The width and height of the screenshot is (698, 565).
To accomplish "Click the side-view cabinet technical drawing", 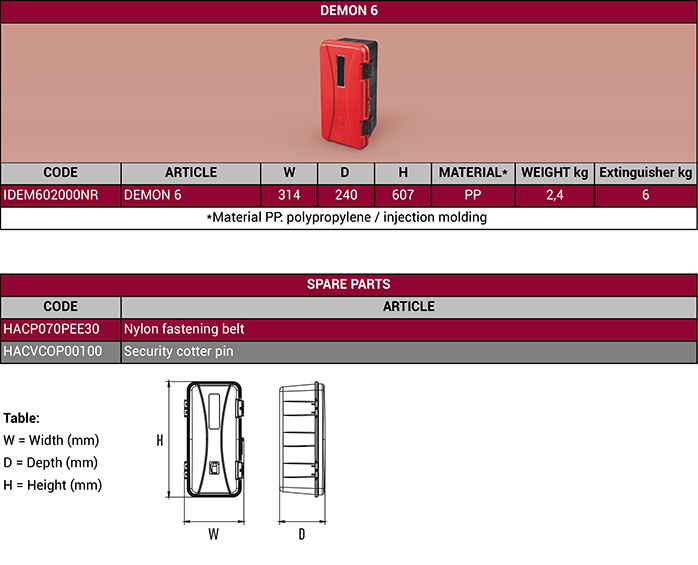I will [x=302, y=439].
